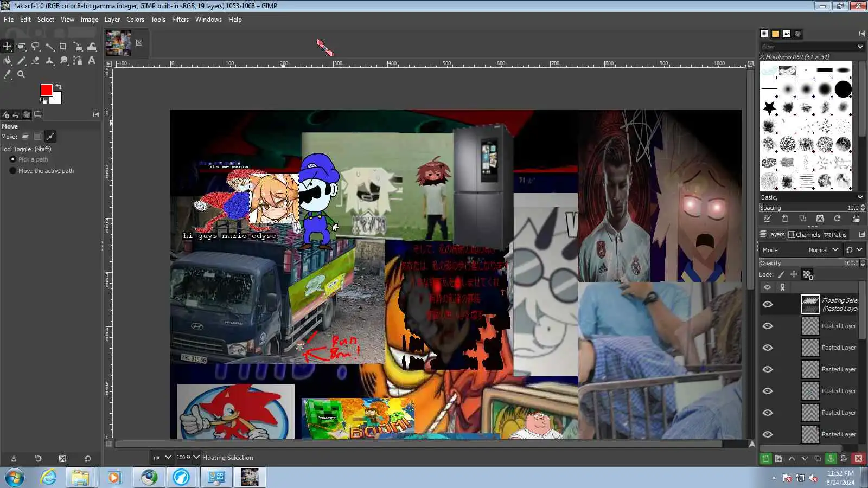Open the Colors menu
The image size is (868, 488).
pos(136,20)
